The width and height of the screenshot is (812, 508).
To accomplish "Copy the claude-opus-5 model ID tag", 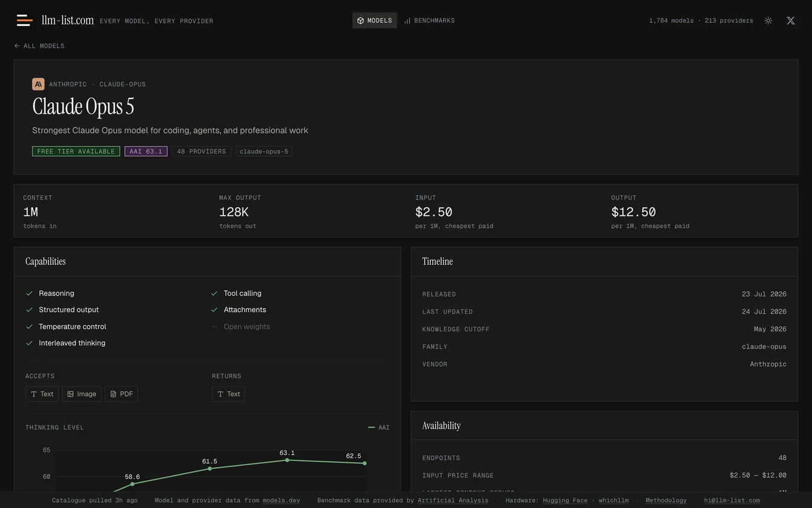I will [x=264, y=151].
